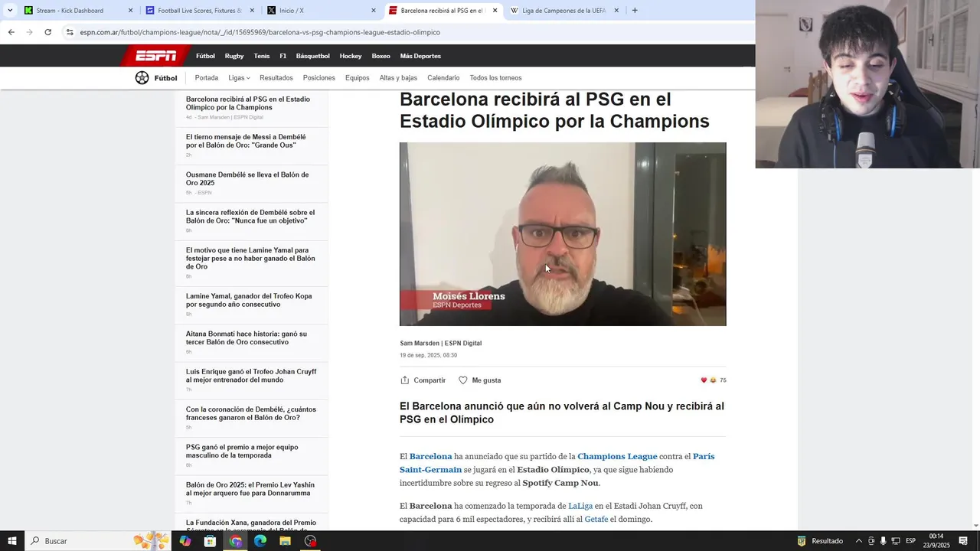Open OBS Studio from the taskbar
Image resolution: width=980 pixels, height=551 pixels.
coord(310,541)
